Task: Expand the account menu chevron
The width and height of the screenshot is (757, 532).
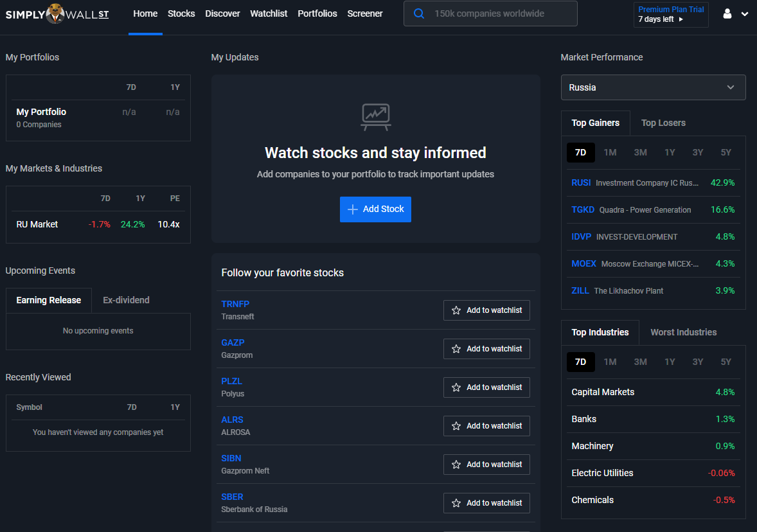Action: pyautogui.click(x=745, y=14)
